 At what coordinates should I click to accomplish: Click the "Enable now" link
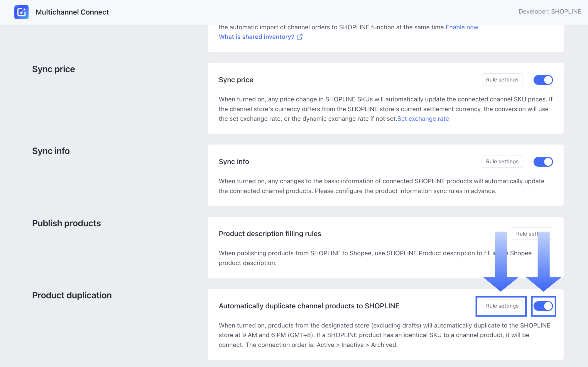click(x=462, y=27)
